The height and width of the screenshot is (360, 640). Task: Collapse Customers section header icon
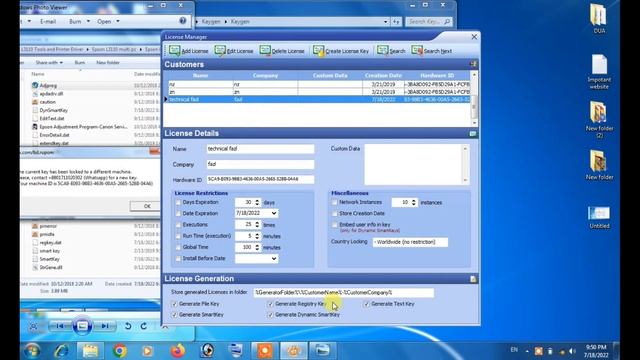(x=473, y=64)
